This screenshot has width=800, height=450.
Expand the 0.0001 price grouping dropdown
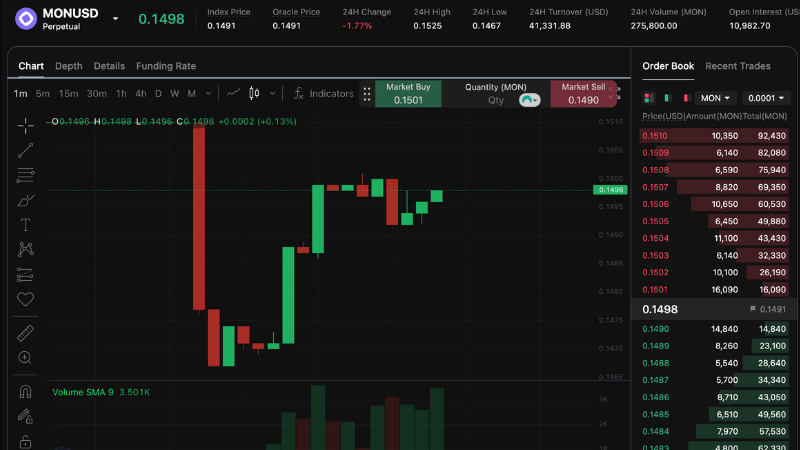[x=766, y=98]
